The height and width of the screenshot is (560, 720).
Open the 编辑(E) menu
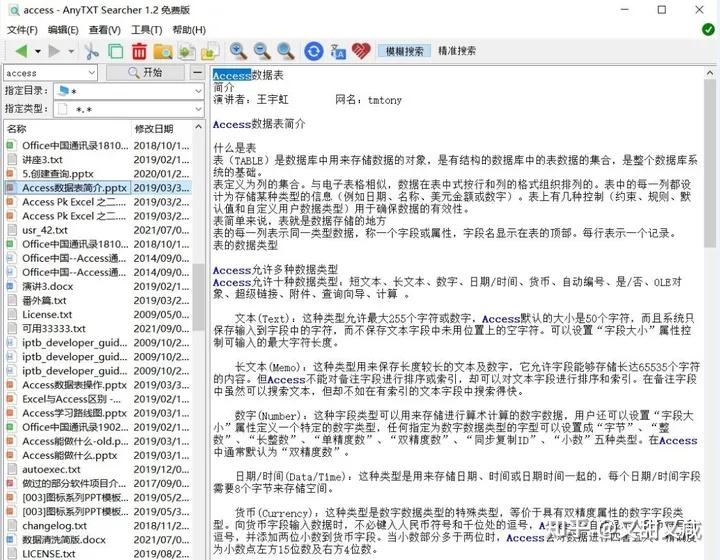63,30
